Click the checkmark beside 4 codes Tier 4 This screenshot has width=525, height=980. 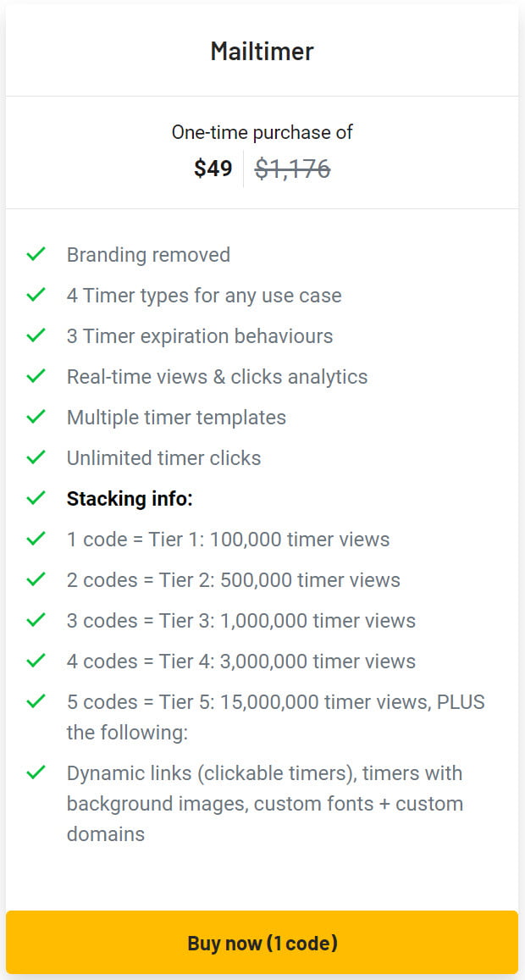pyautogui.click(x=36, y=661)
